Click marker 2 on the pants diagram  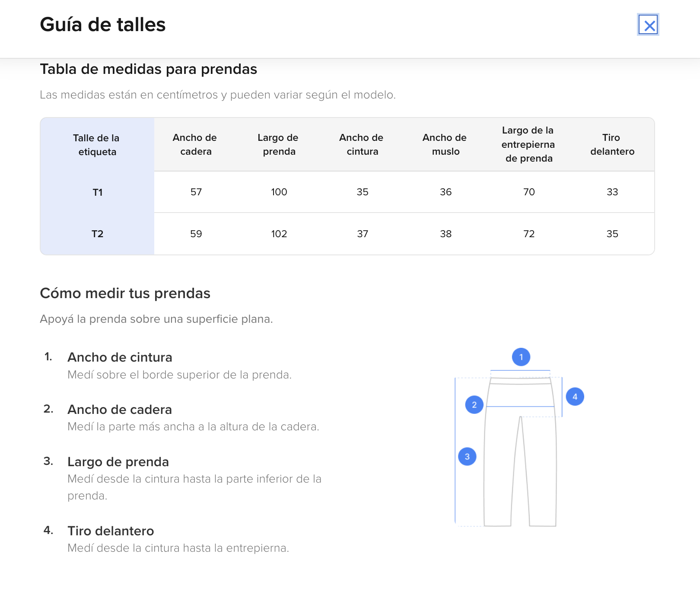pos(474,405)
